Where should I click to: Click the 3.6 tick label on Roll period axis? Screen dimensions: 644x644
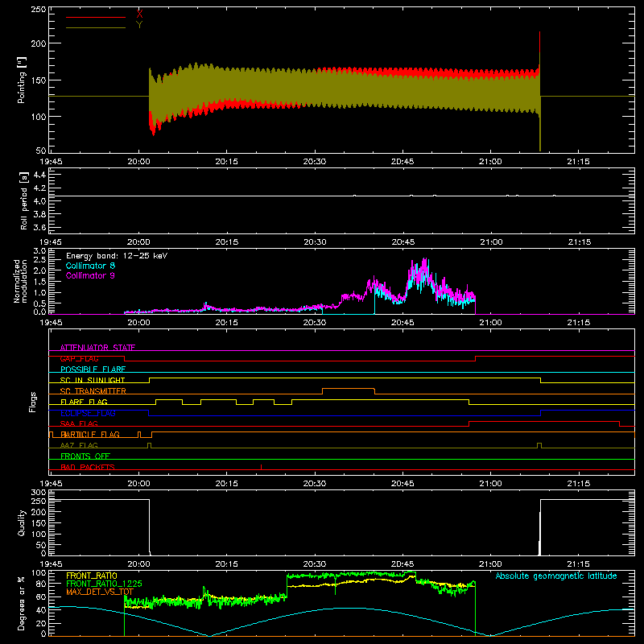tap(39, 227)
